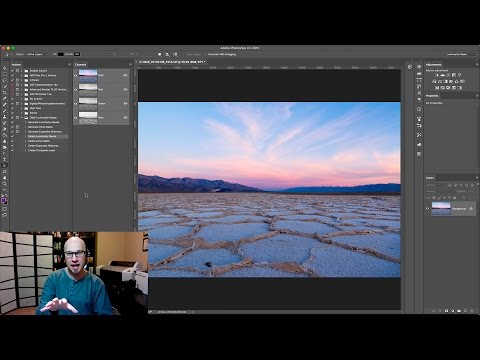The height and width of the screenshot is (360, 480).
Task: Toggle the checkmark for Default Actions set
Action: coord(13,71)
